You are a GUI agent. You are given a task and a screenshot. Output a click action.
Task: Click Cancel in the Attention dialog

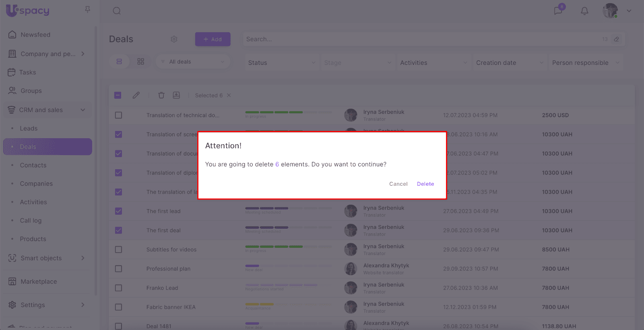[398, 184]
